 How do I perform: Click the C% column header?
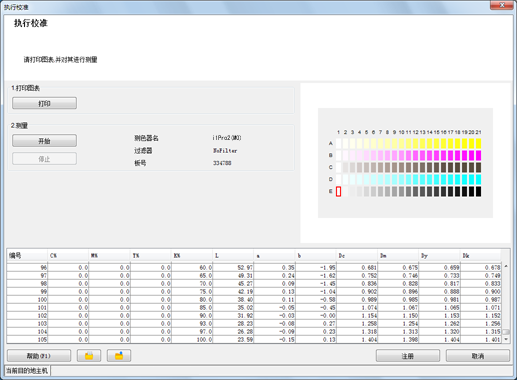pos(68,256)
